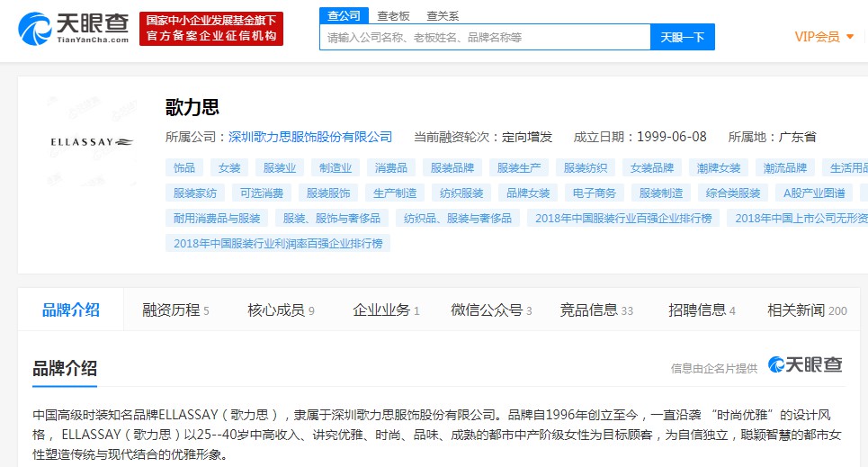The height and width of the screenshot is (467, 868).
Task: Switch to the 品牌介绍 tab
Action: coord(71,310)
